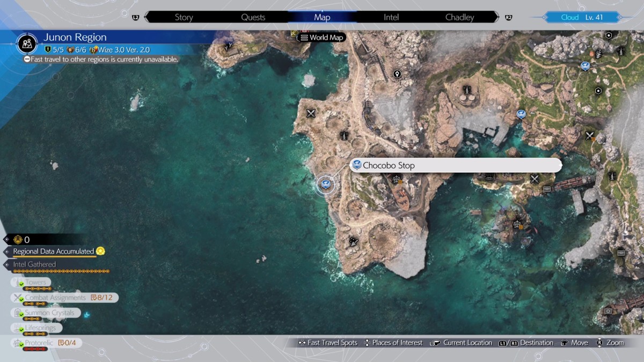Viewport: 644px width, 362px height.
Task: Click the lower hexagon marker in the northeast grassland
Action: pyautogui.click(x=598, y=91)
